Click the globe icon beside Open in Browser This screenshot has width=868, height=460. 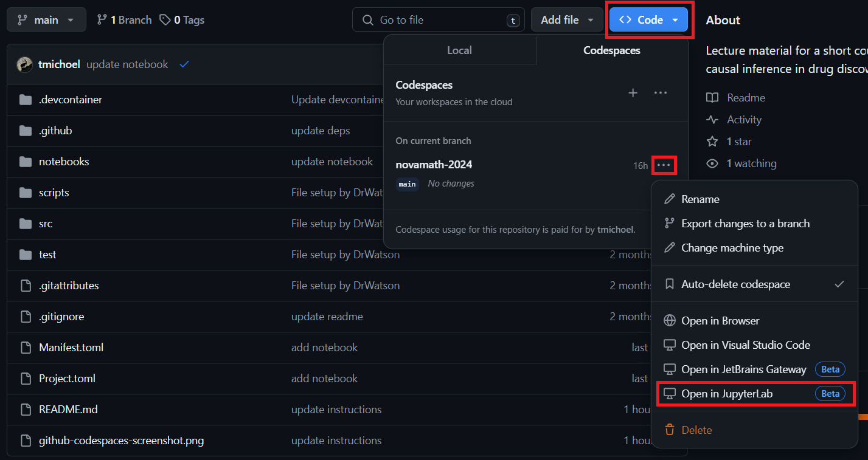point(670,321)
